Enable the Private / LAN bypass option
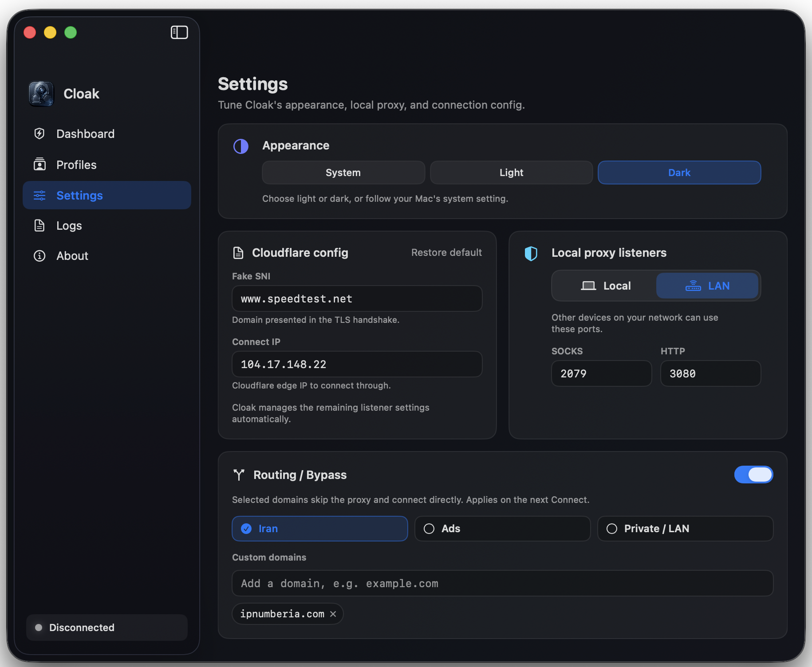The width and height of the screenshot is (812, 667). [685, 529]
